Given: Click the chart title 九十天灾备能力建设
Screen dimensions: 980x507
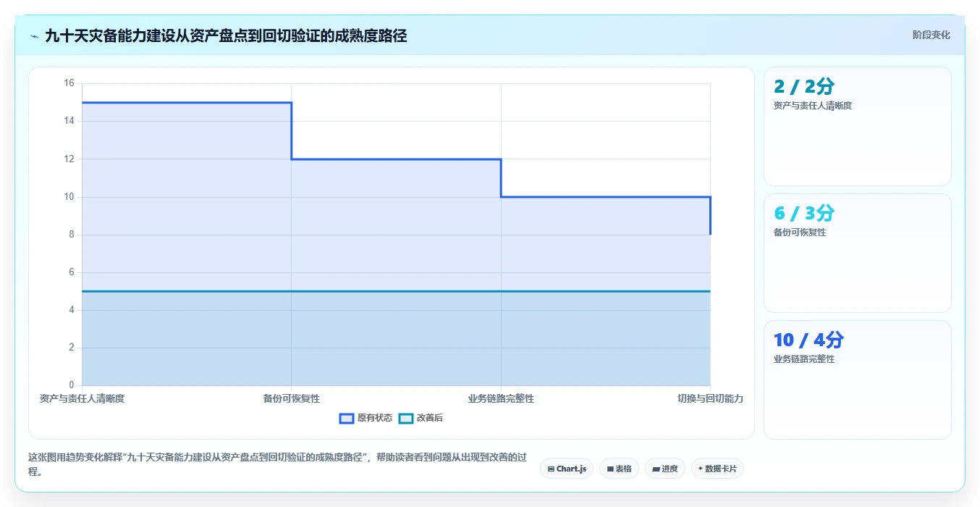Looking at the screenshot, I should pyautogui.click(x=226, y=35).
